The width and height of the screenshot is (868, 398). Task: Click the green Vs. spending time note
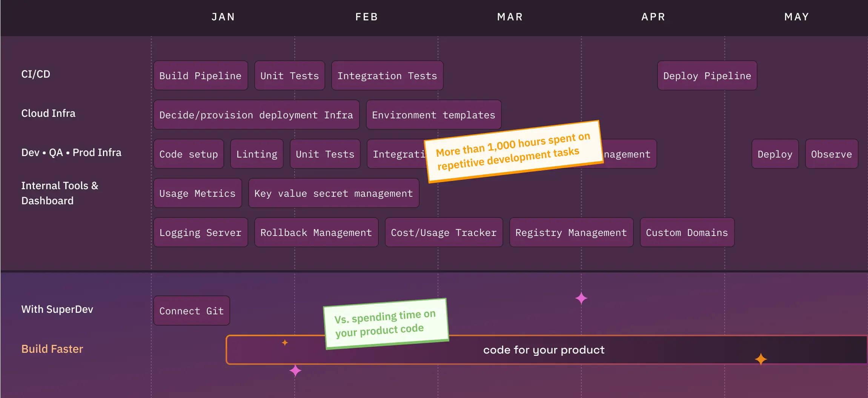pos(386,324)
